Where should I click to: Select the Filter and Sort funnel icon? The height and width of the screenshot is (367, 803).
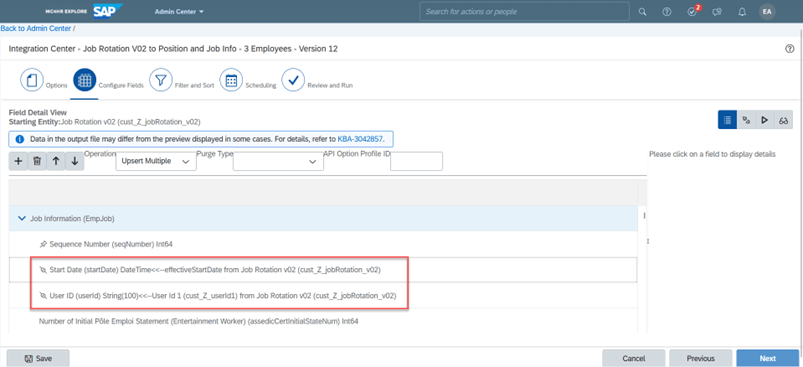point(161,80)
